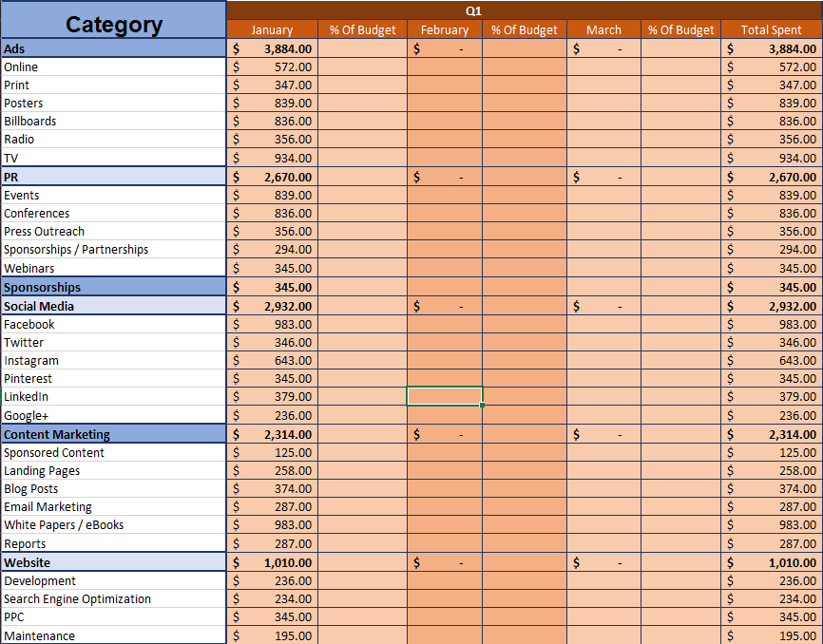
Task: Select the Sponsorships / Partnerships label cell
Action: (x=113, y=250)
